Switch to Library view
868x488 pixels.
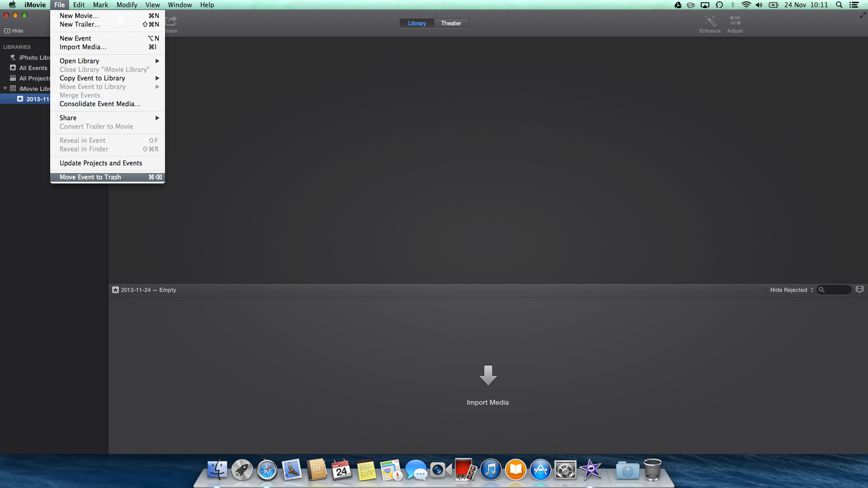[x=417, y=23]
